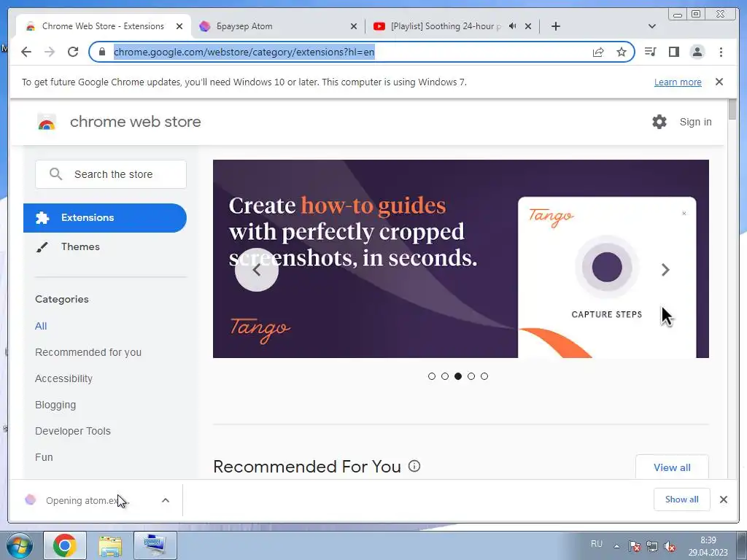Click the Learn more link
The width and height of the screenshot is (747, 560).
pos(678,82)
